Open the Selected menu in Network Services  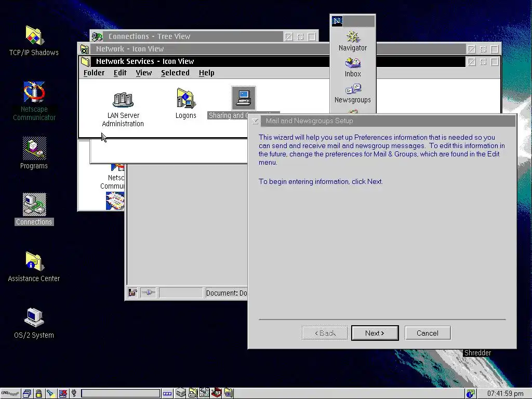pos(175,73)
